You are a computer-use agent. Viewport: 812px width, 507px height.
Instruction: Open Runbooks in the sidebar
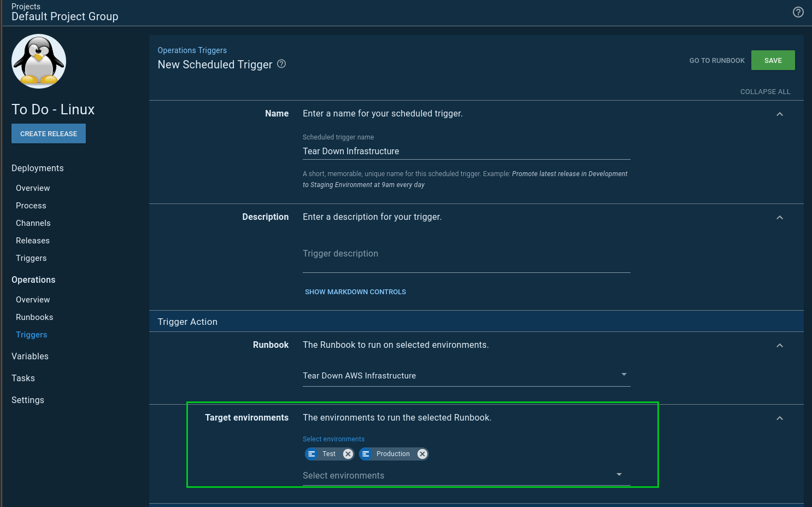coord(34,317)
